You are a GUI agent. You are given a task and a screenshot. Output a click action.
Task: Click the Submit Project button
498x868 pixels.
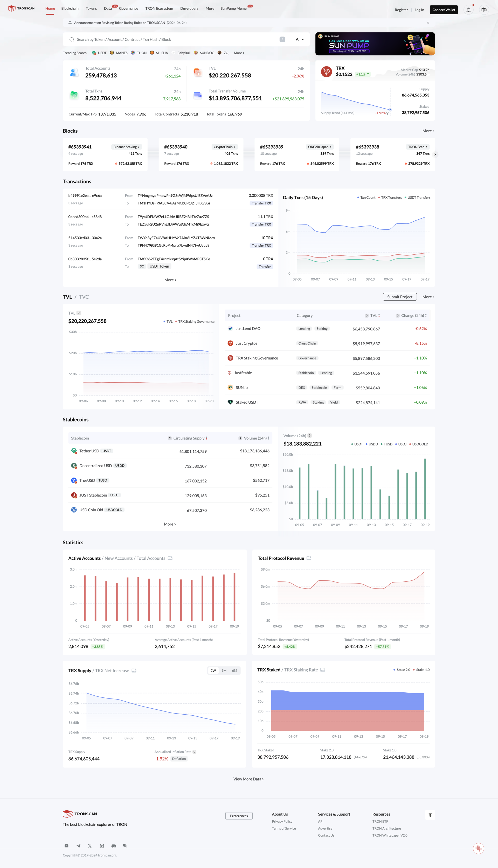pyautogui.click(x=399, y=297)
